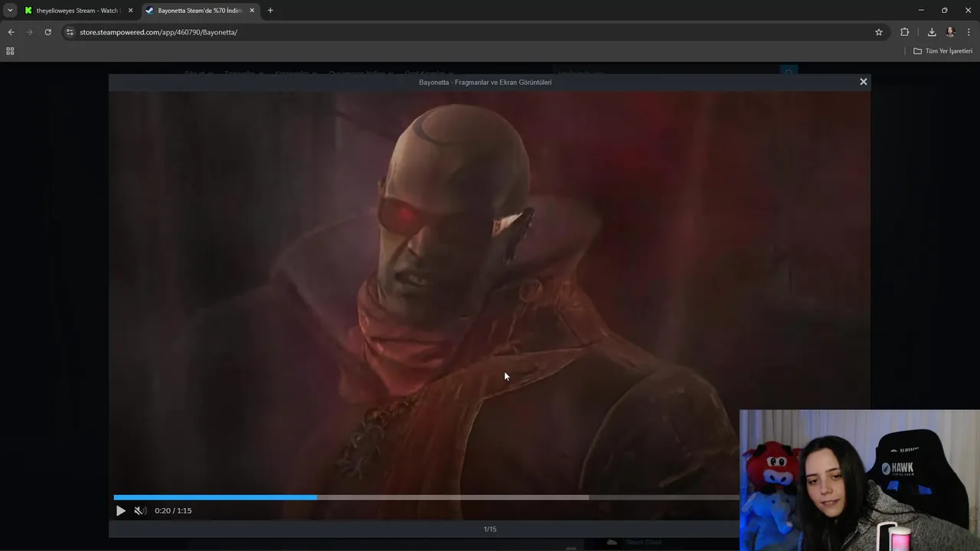Focus the address bar URL
Viewport: 980px width, 551px height.
point(158,32)
